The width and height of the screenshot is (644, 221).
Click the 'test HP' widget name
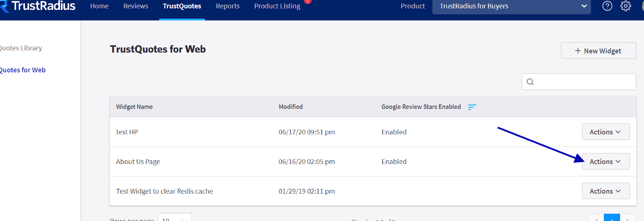pos(127,132)
